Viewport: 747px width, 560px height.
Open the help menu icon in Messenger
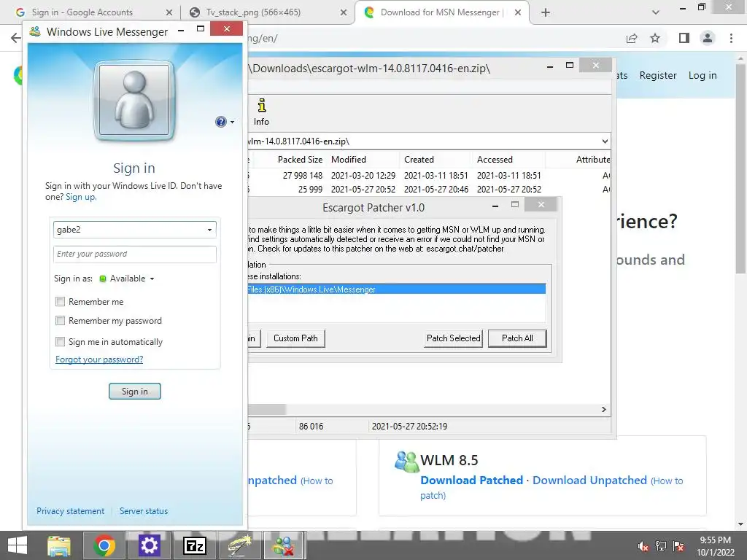[x=220, y=122]
